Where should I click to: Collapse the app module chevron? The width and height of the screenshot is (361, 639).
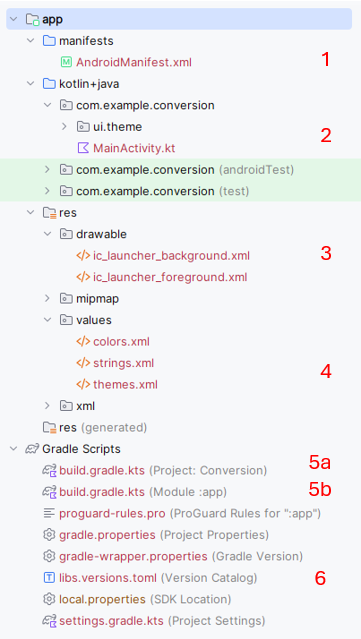(x=13, y=20)
